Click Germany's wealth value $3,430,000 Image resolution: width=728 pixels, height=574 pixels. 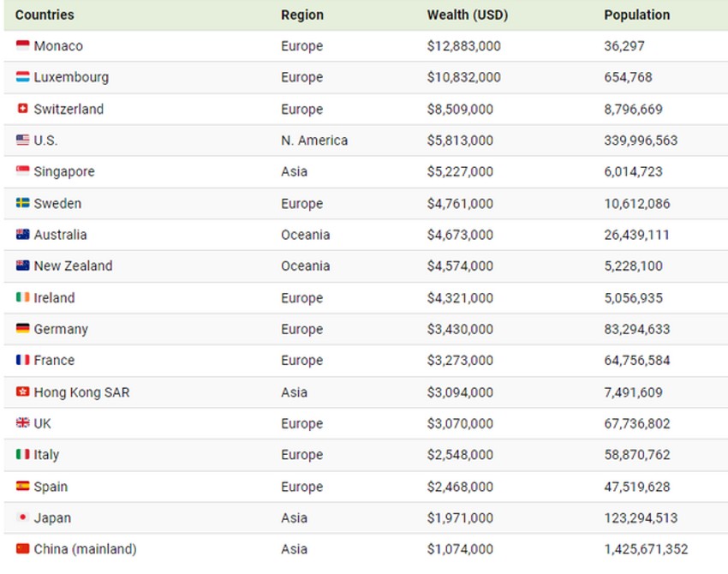pos(460,329)
